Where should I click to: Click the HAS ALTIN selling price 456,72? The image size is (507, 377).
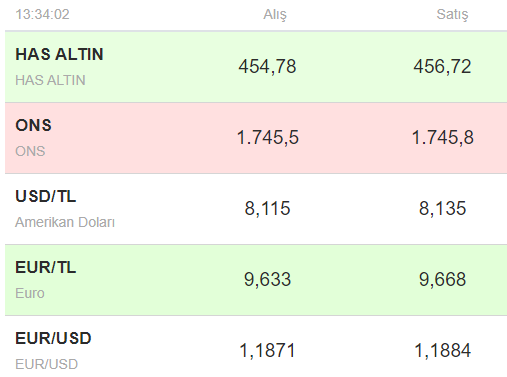click(x=442, y=66)
